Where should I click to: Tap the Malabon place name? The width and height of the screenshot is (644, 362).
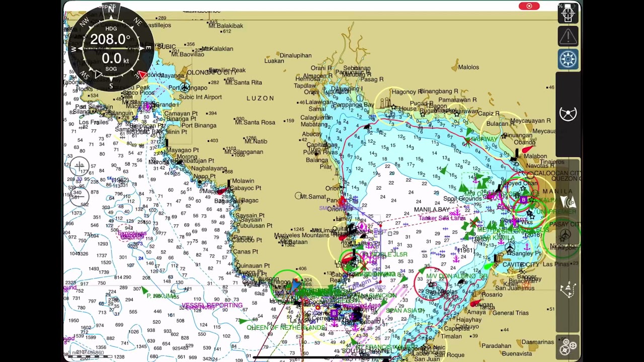[535, 156]
